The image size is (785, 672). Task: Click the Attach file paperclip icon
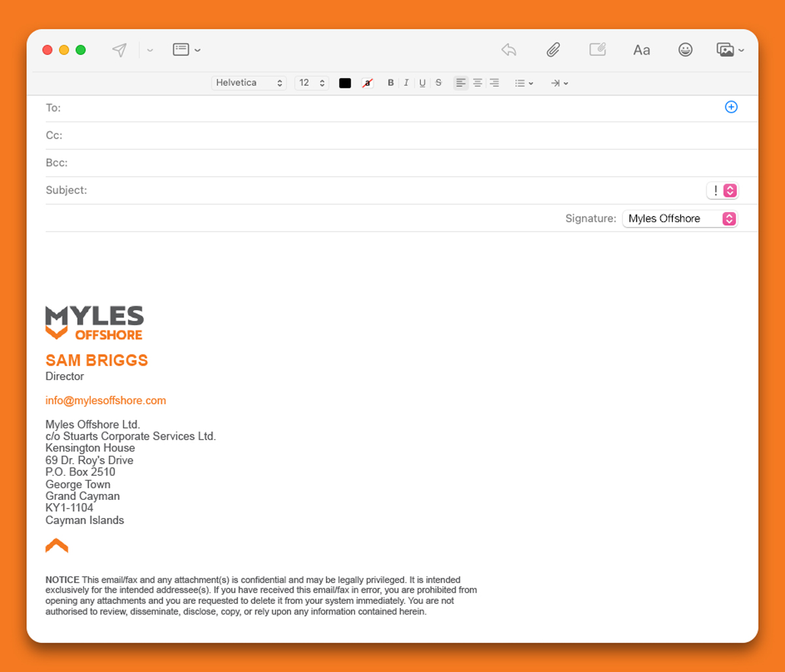553,50
